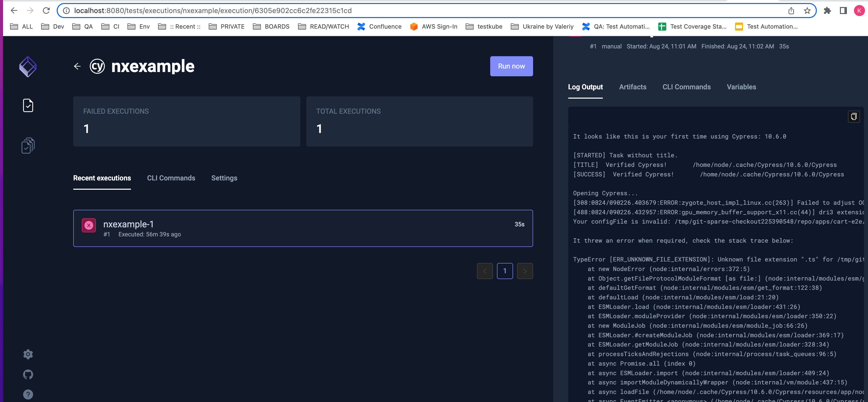Switch to CLI Commands in the execution panel
The image size is (868, 402).
point(686,87)
